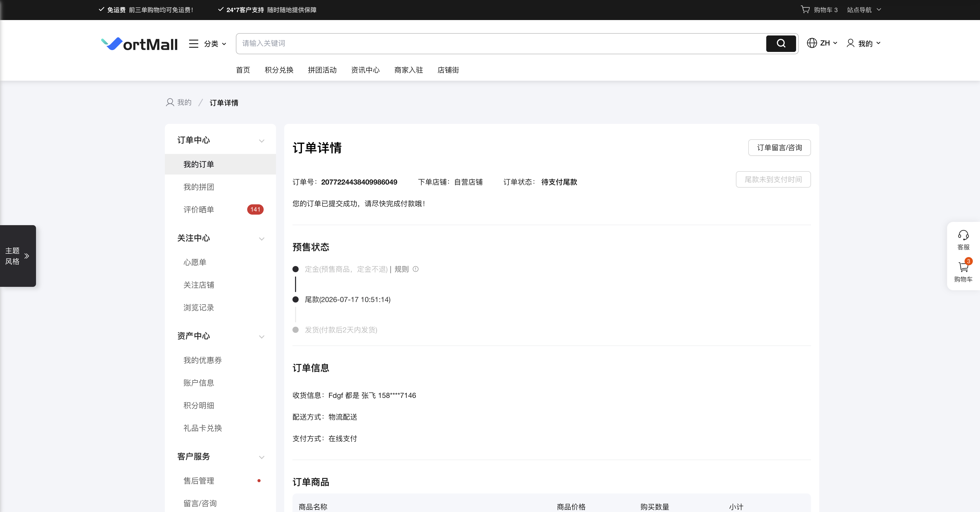This screenshot has height=512, width=980.
Task: Click 商品价格 column header
Action: pos(571,507)
